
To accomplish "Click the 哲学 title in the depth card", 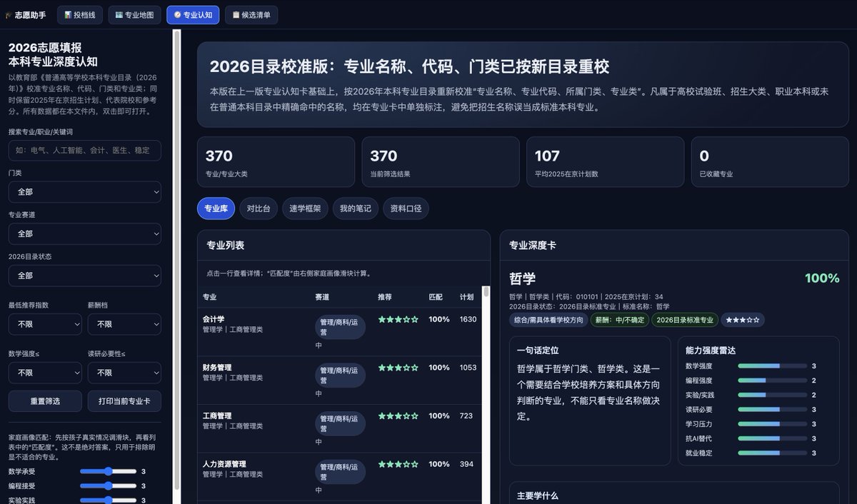I will 523,278.
